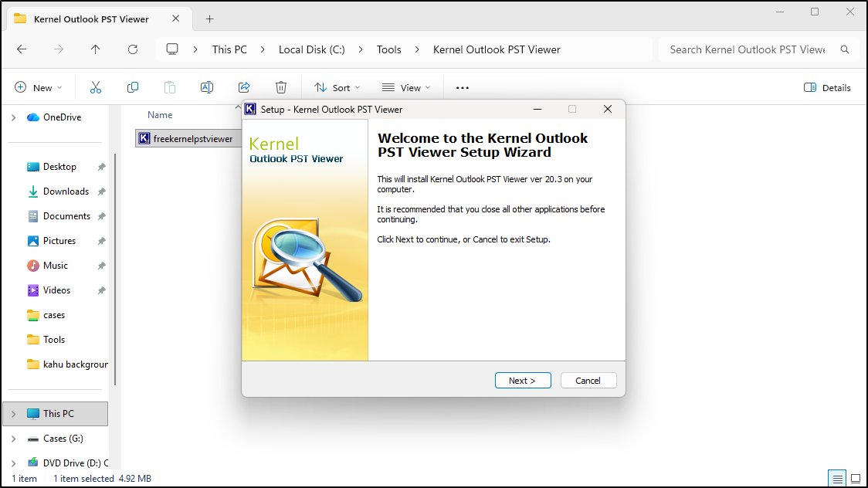Select the freekernelpstviewer file

[188, 139]
